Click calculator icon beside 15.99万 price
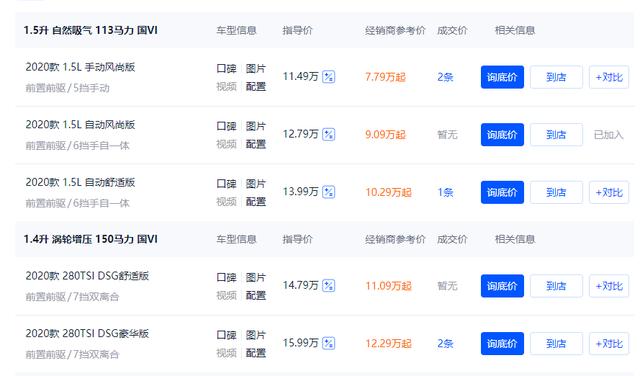Viewport: 640px width, 376px height. [329, 343]
